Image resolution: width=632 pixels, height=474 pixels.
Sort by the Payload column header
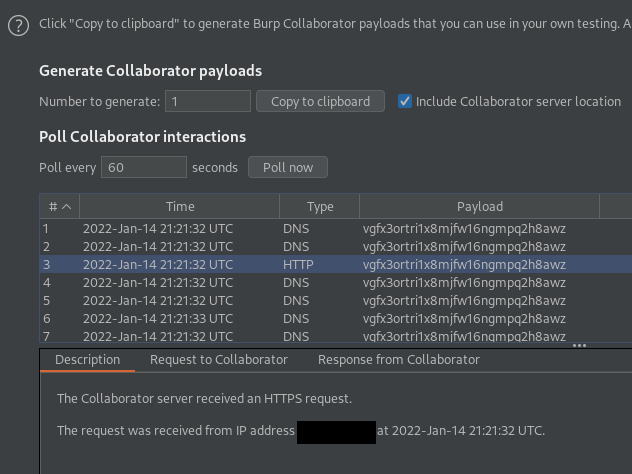click(x=480, y=207)
